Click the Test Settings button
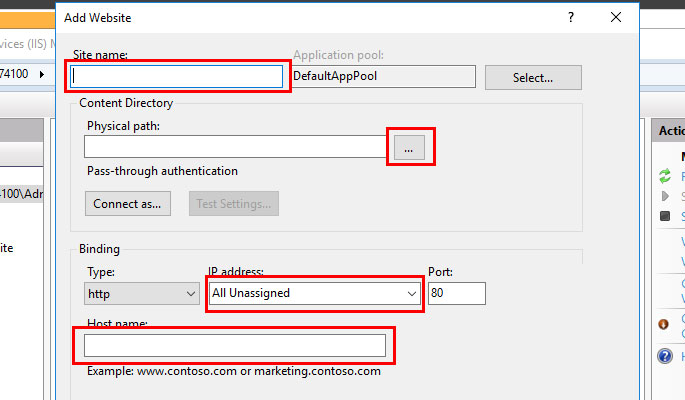 234,203
